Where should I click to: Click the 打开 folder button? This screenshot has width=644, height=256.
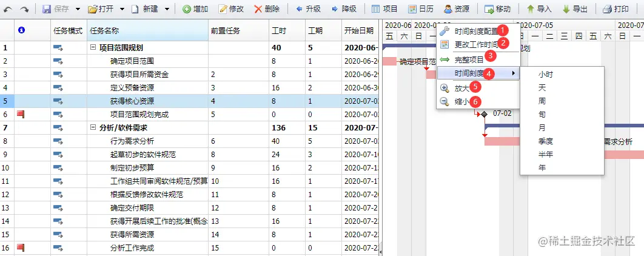point(102,8)
